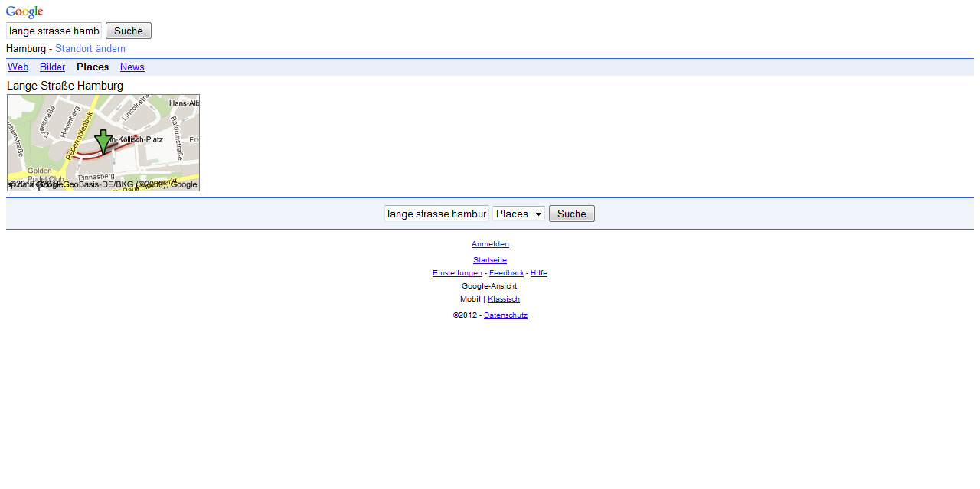Click the green map pin marker
This screenshot has height=489, width=980.
pos(103,142)
